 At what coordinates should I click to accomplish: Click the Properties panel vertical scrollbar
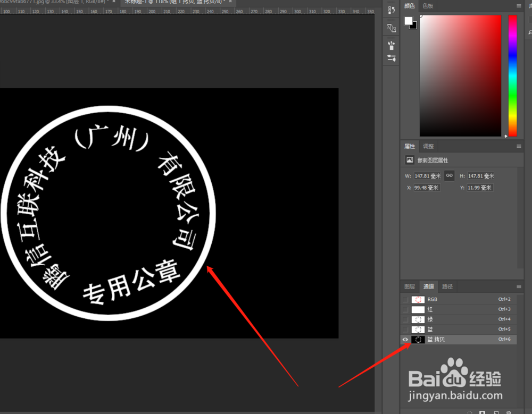point(520,217)
